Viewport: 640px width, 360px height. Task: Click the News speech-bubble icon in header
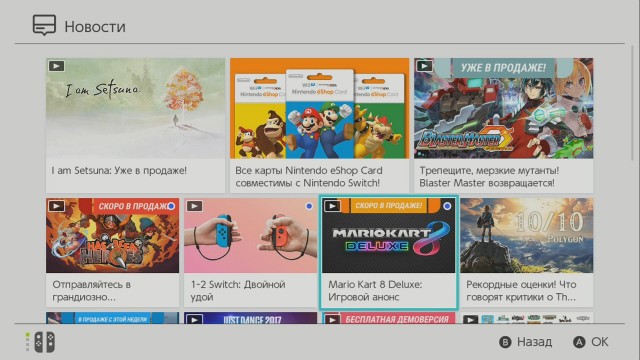coord(44,25)
